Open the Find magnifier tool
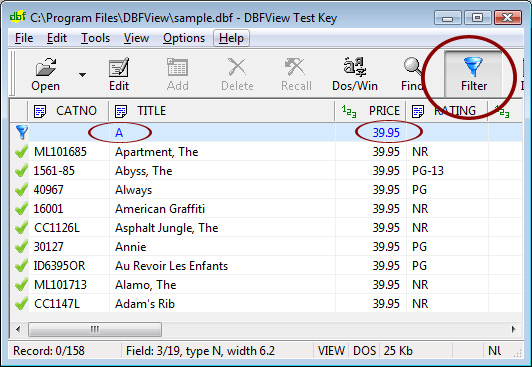Viewport: 532px width, 367px height. coord(412,67)
